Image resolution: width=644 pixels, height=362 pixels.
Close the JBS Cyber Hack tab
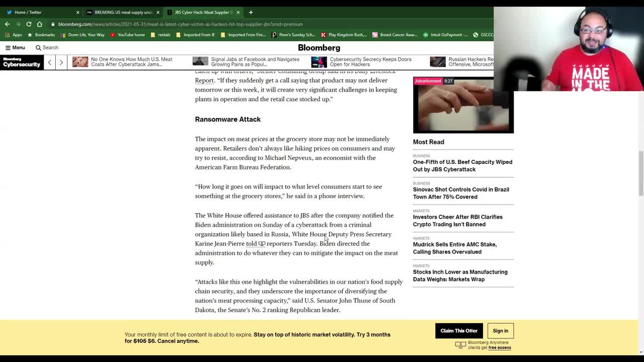tap(238, 12)
